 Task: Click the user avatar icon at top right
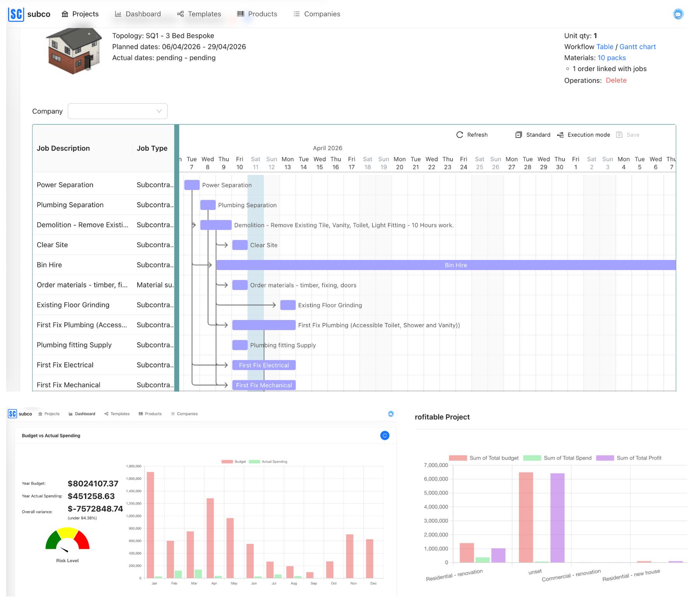point(679,14)
